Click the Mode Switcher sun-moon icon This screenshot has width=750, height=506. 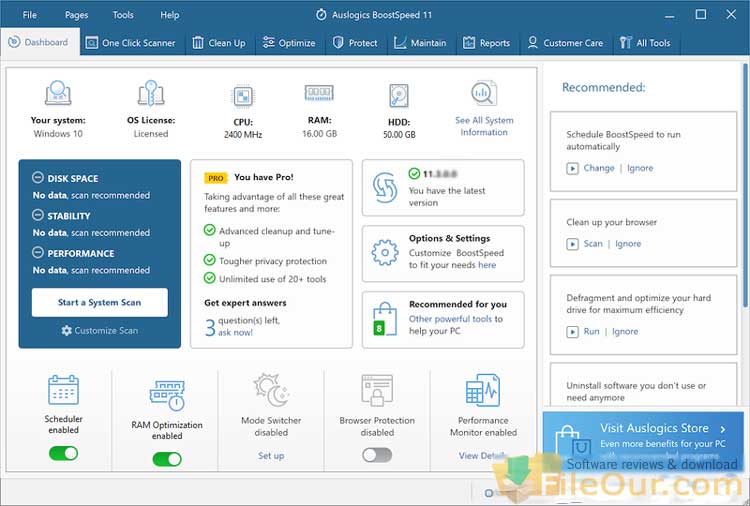(271, 390)
